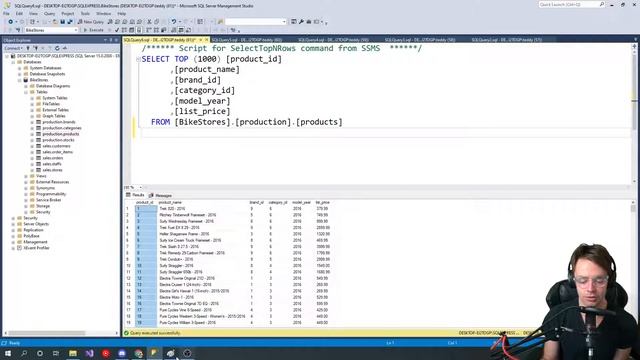Select the Management folder

click(35, 242)
